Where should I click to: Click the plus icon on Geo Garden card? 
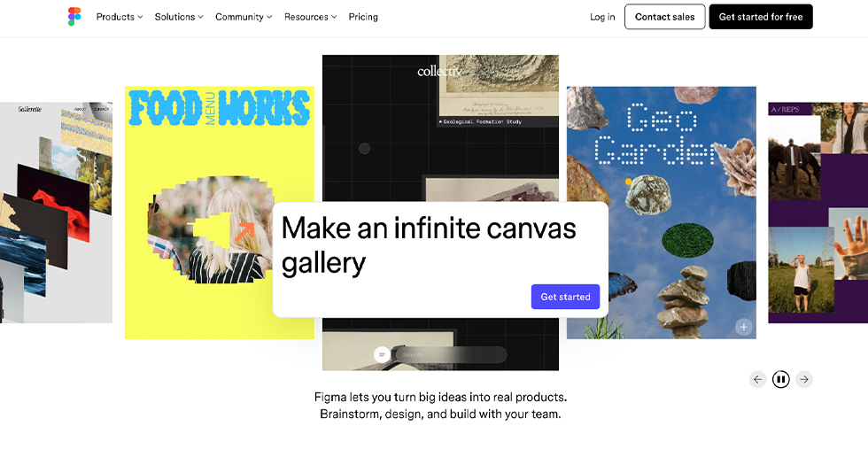[x=743, y=327]
